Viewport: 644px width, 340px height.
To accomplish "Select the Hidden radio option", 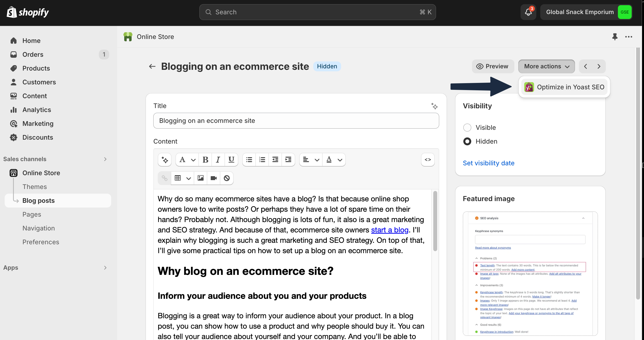I will 467,141.
